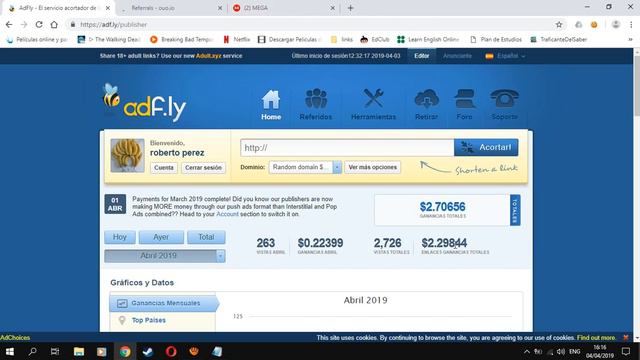Reload the adf.ly page

pos(39,24)
